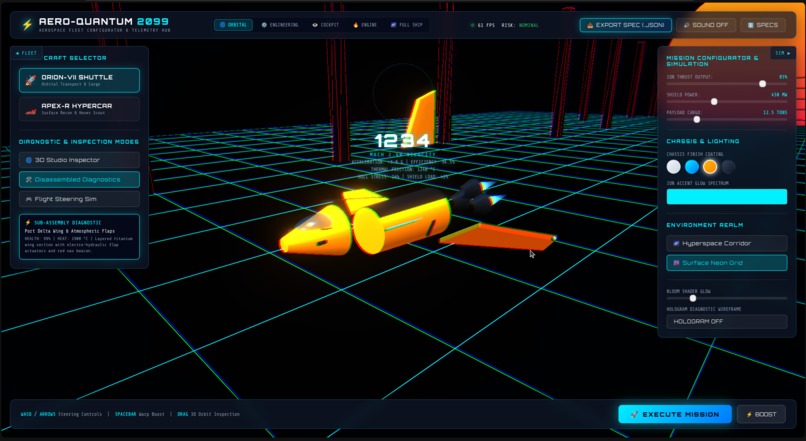Click the 1234 velocity readout

tap(402, 140)
